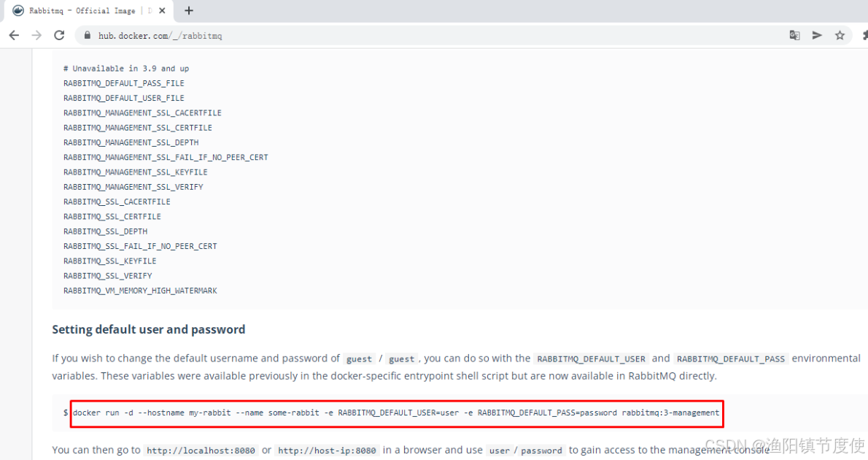
Task: Click RABBITMQ_SSL_VERIFY line
Action: [x=107, y=276]
